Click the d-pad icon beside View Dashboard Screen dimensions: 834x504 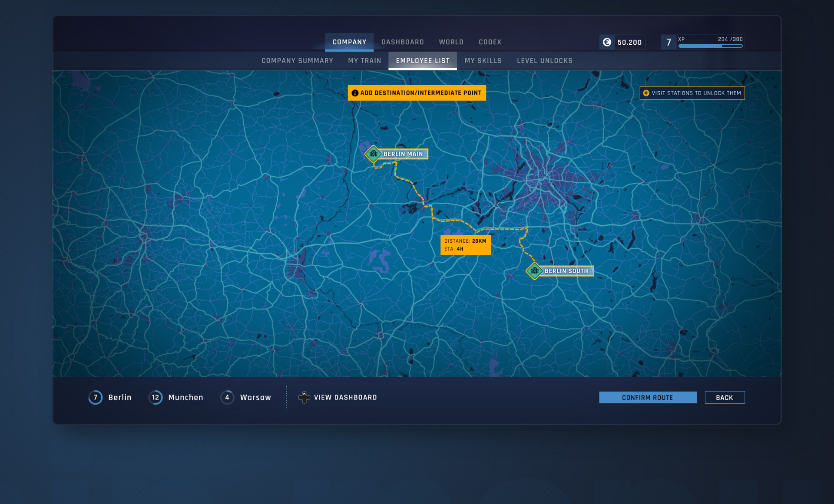304,397
